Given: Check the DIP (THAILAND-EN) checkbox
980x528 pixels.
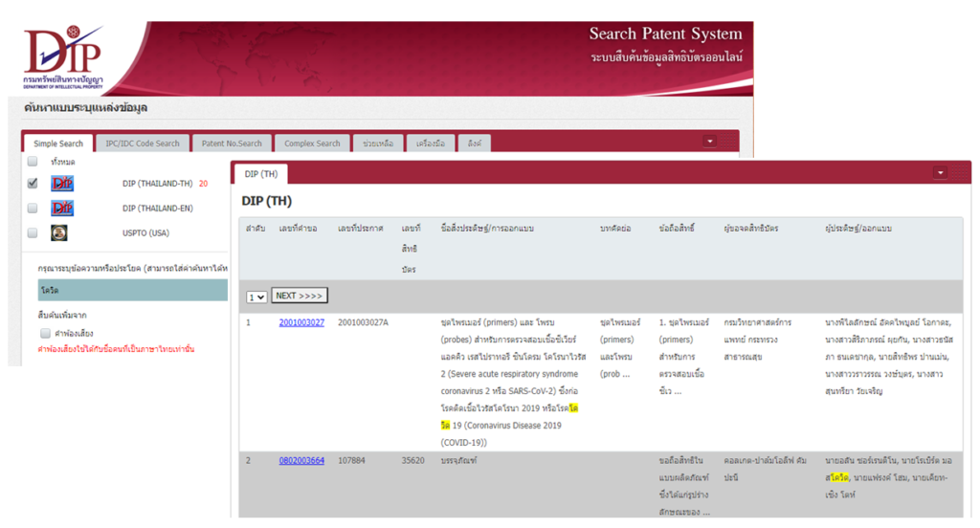Looking at the screenshot, I should point(33,208).
